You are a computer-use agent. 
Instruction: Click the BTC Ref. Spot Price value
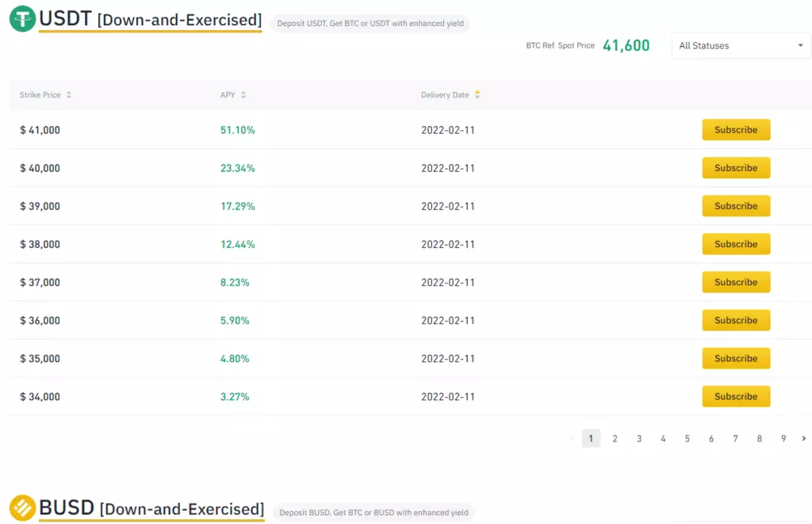click(x=626, y=45)
